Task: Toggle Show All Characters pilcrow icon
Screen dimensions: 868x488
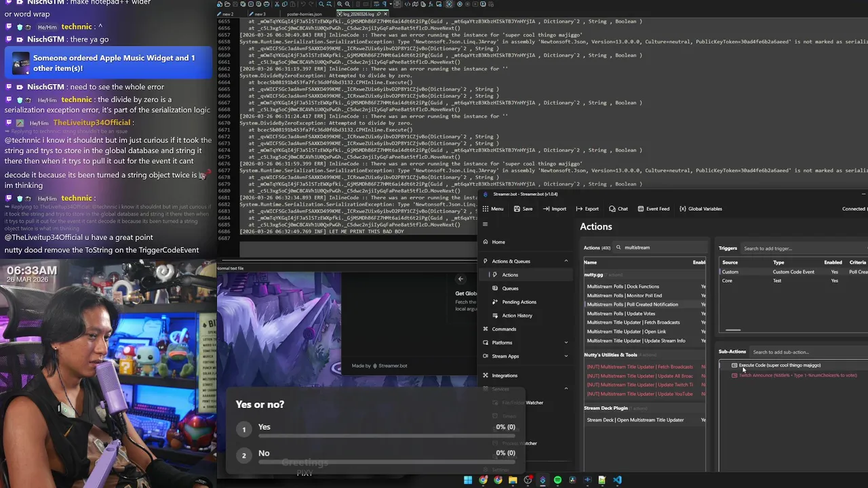Action: pyautogui.click(x=384, y=4)
